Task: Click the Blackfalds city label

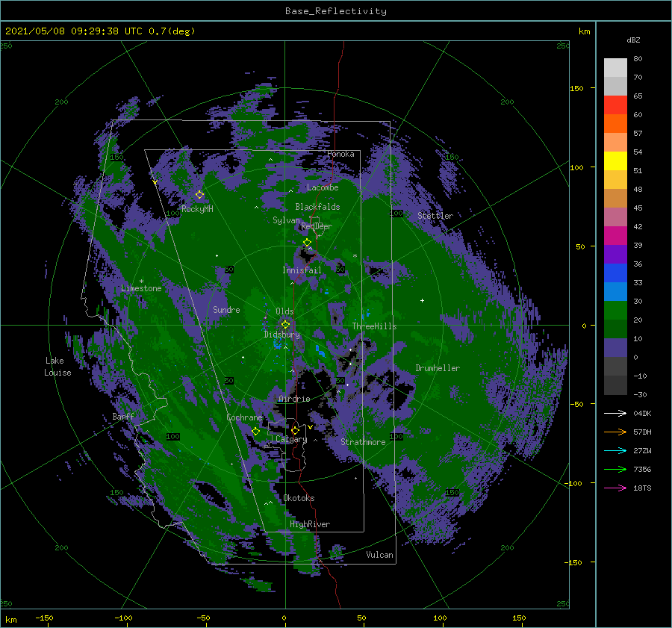Action: [x=317, y=207]
